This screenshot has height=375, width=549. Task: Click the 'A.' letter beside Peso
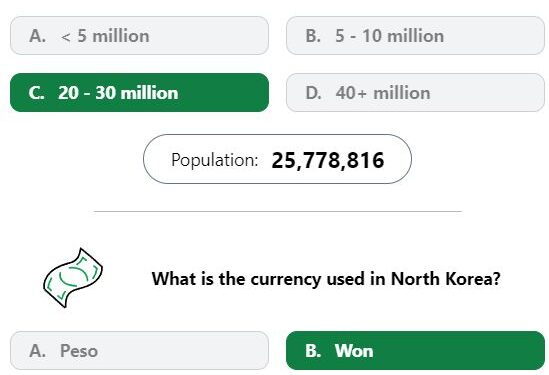pyautogui.click(x=37, y=351)
